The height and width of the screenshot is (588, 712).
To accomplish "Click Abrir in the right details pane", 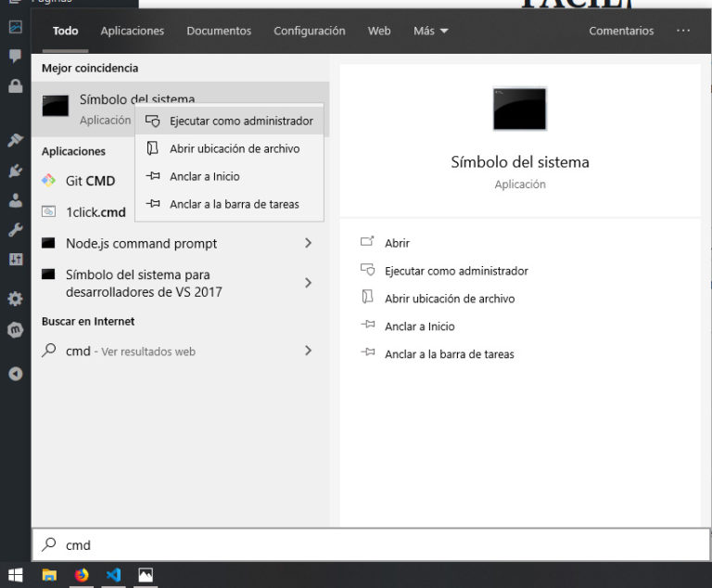I will 397,243.
